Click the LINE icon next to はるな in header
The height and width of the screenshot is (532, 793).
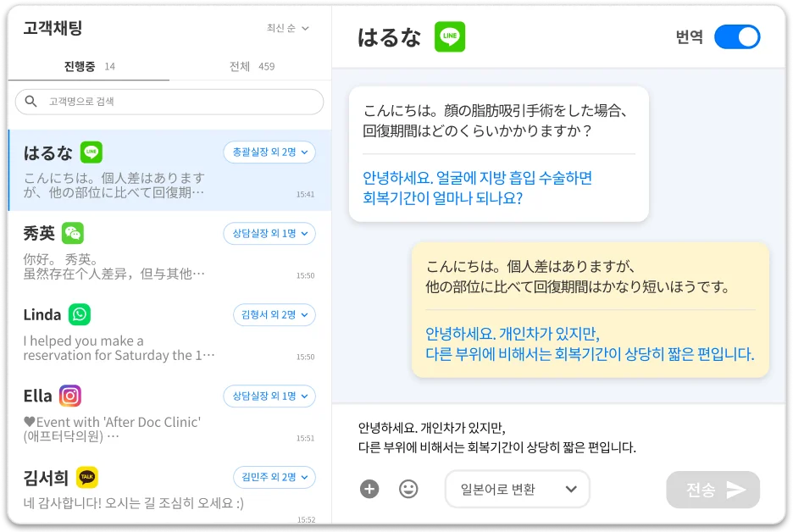[450, 36]
